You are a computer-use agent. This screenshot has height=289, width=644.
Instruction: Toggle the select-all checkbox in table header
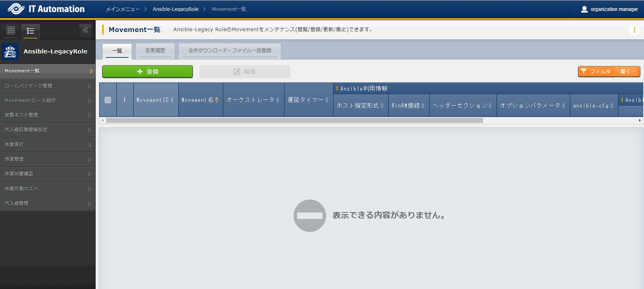(108, 100)
